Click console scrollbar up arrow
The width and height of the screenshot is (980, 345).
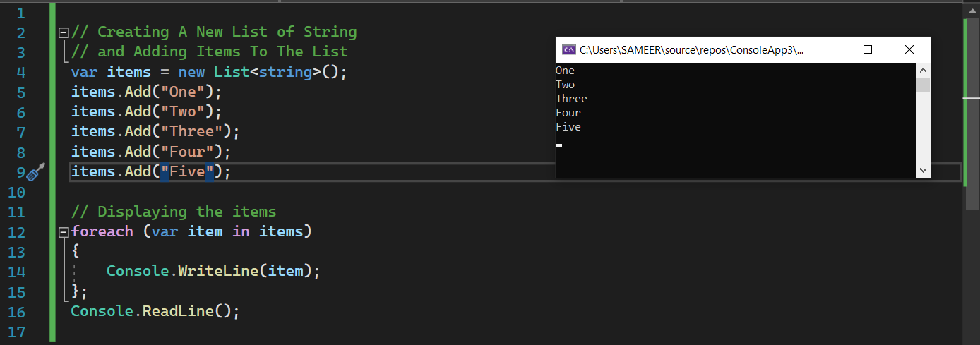tap(923, 70)
